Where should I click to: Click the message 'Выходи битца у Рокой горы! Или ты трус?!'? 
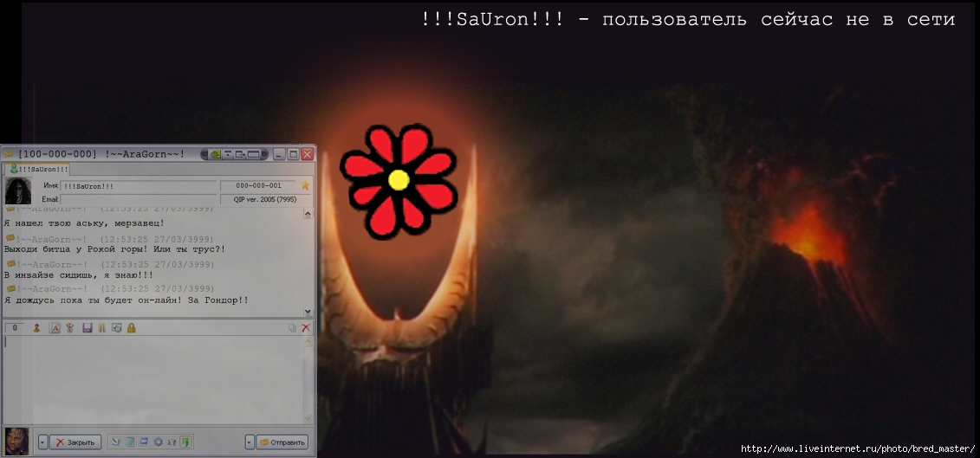click(x=115, y=249)
